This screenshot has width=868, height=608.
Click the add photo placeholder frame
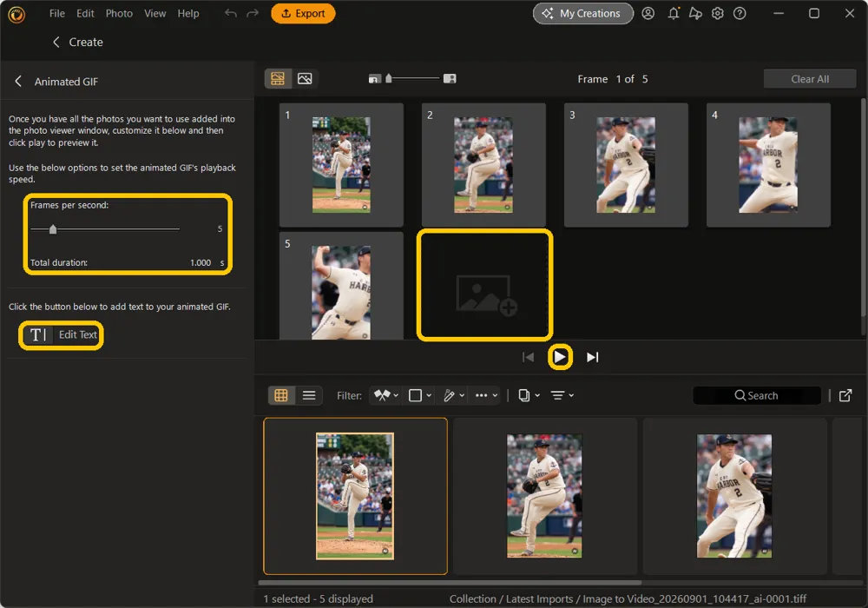484,285
